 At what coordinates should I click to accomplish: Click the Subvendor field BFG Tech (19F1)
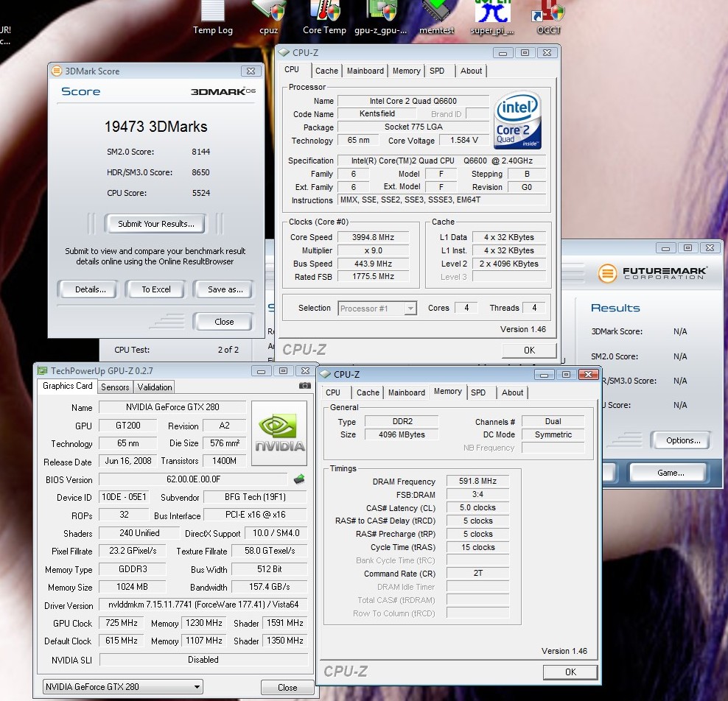coord(256,497)
